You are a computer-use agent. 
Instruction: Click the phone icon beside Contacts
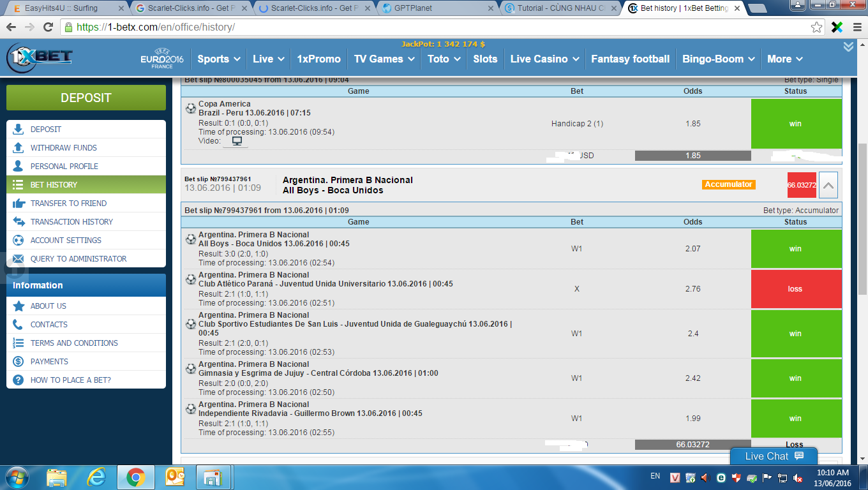(19, 324)
